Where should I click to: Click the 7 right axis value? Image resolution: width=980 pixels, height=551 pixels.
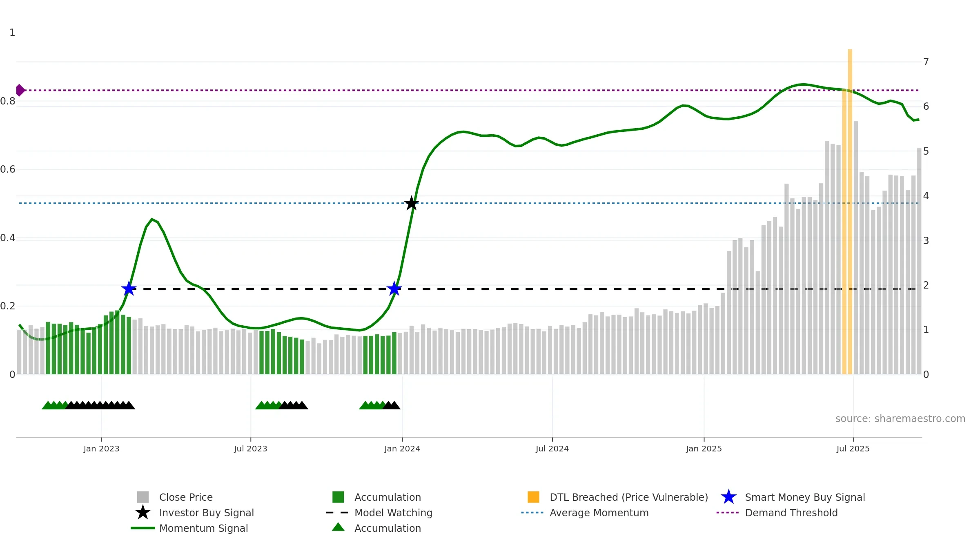pos(926,62)
